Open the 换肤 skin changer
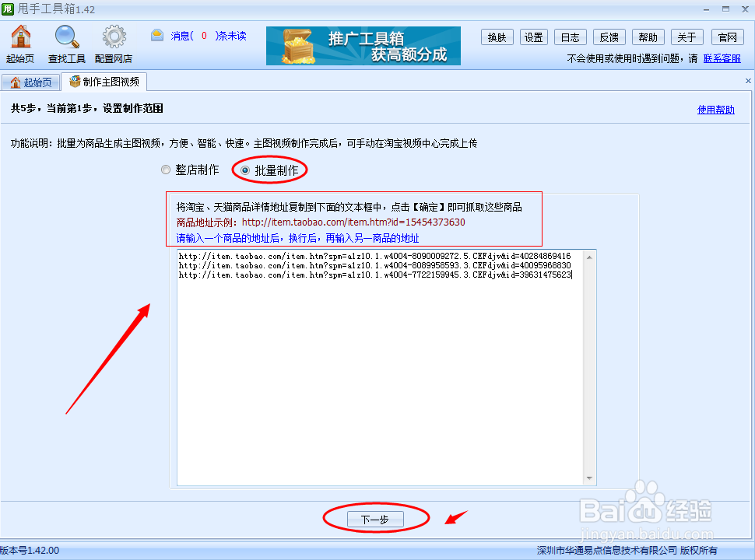 (x=497, y=37)
